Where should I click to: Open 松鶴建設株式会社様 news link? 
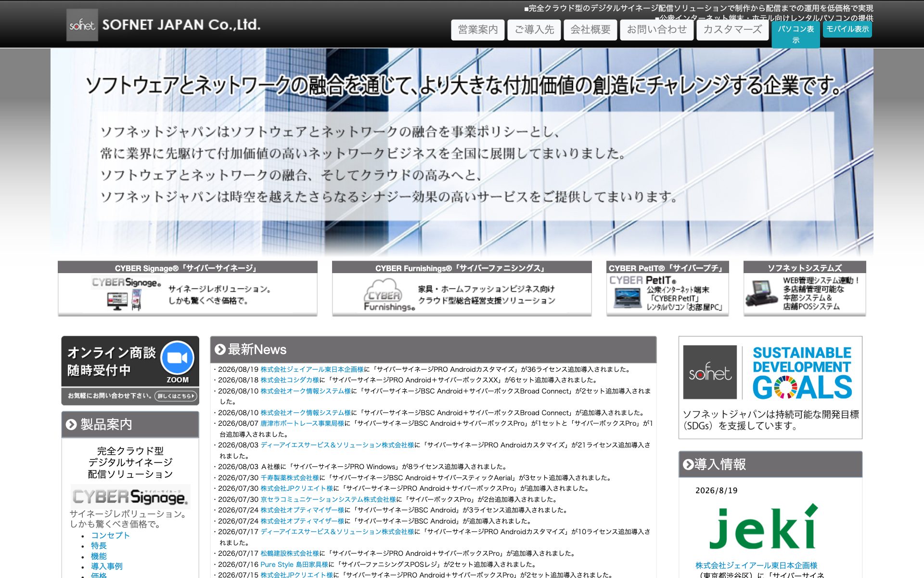[x=290, y=553]
